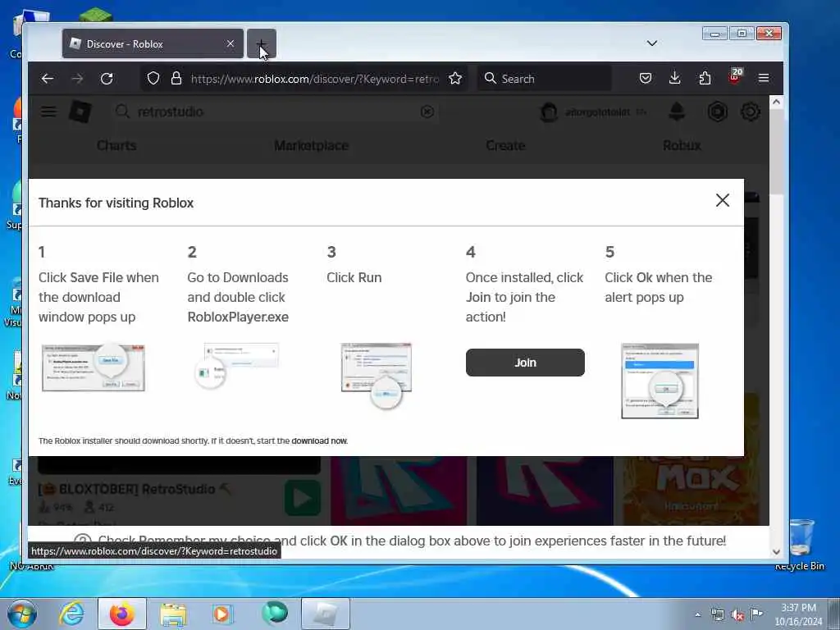The height and width of the screenshot is (630, 840).
Task: Click the forward navigation arrow
Action: [77, 79]
